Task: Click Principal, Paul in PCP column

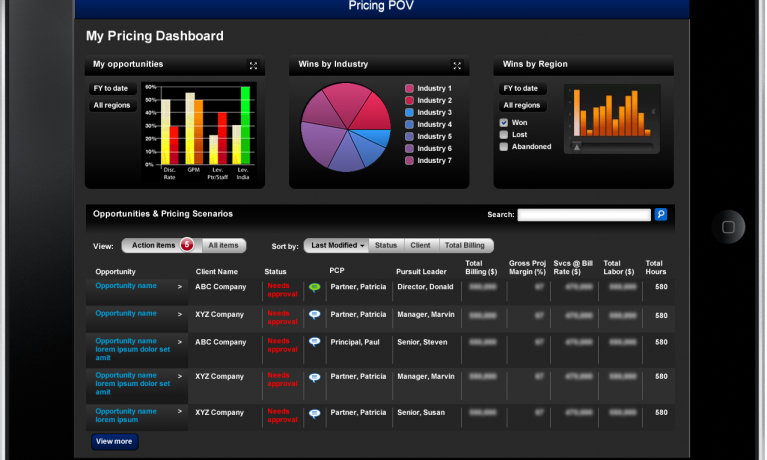Action: coord(355,342)
